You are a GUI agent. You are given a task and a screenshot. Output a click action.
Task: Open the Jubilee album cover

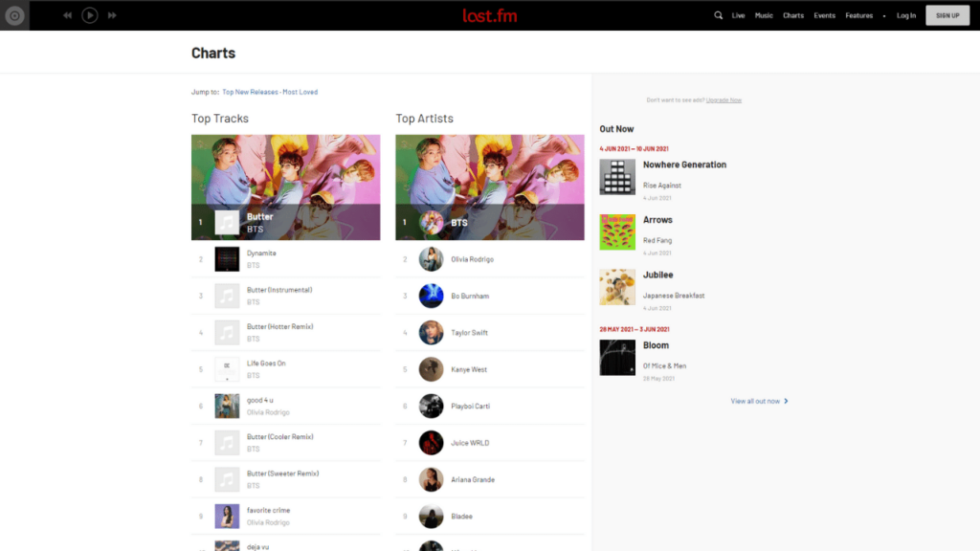(617, 287)
